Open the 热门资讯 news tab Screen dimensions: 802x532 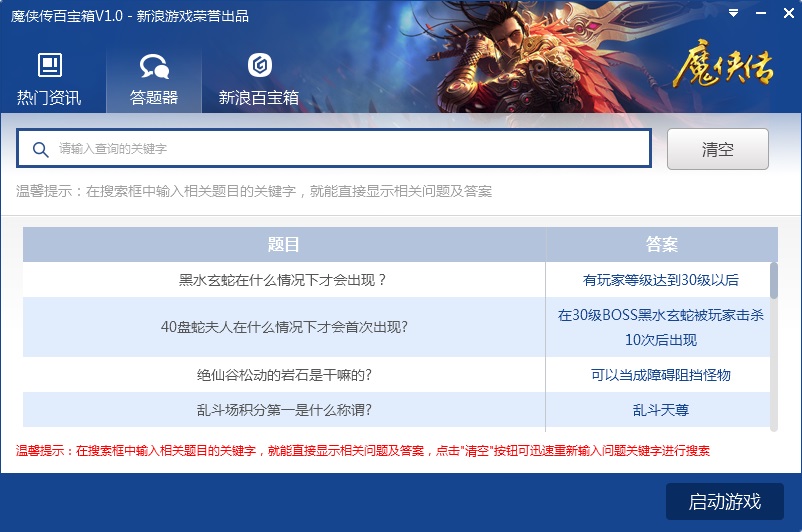point(49,81)
